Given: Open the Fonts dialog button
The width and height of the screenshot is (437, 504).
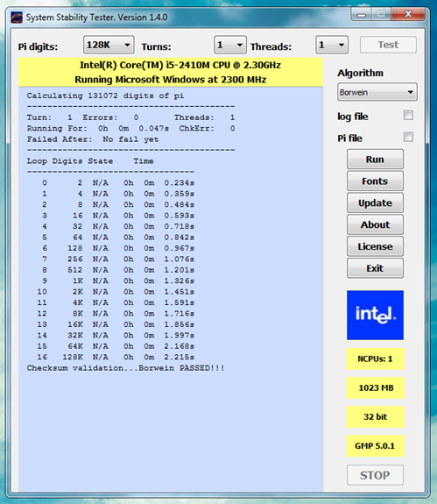Looking at the screenshot, I should point(375,181).
